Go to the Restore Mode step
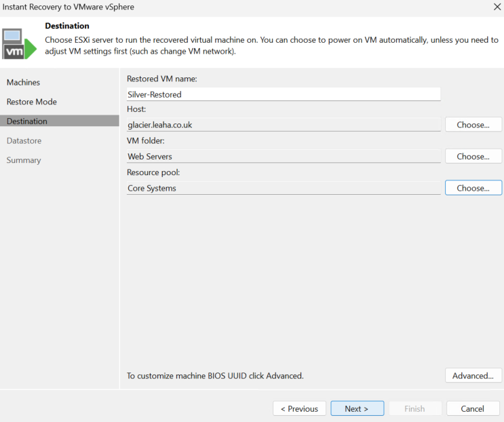Screen dimensions: 504x422 (32, 102)
